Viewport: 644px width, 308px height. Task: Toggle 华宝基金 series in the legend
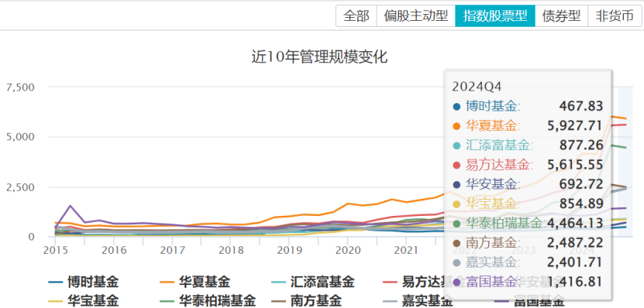[x=84, y=300]
